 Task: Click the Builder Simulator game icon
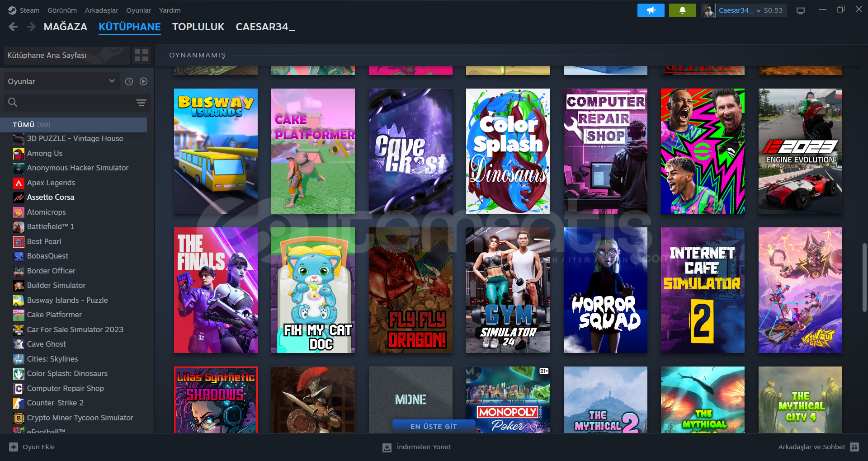tap(19, 286)
